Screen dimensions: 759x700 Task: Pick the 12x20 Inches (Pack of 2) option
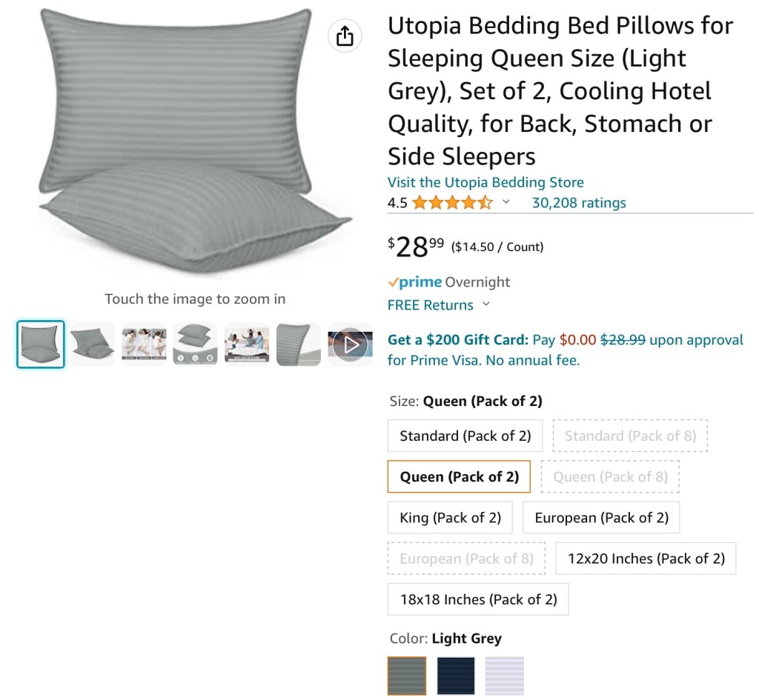pyautogui.click(x=646, y=559)
